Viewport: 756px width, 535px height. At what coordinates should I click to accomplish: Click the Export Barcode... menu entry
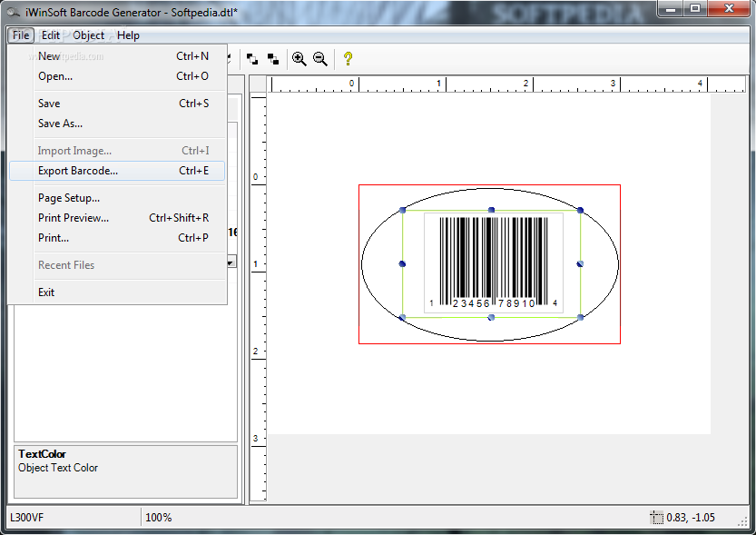click(x=117, y=171)
